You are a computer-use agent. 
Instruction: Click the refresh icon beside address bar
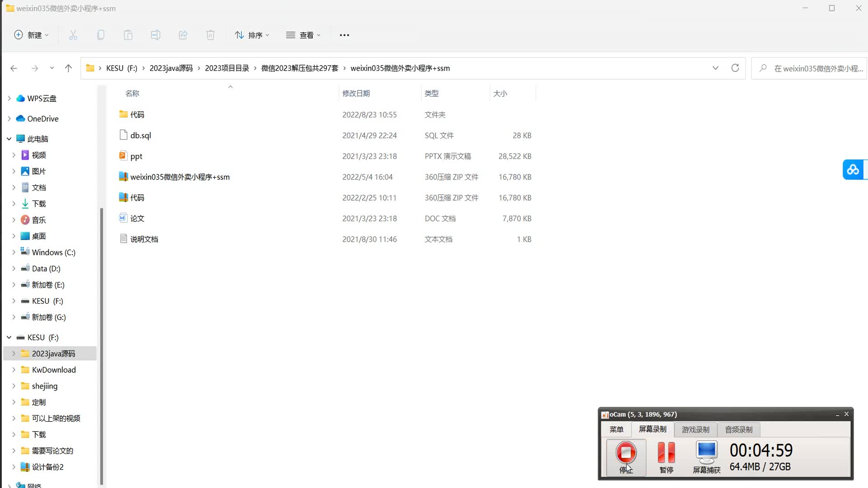pyautogui.click(x=735, y=68)
